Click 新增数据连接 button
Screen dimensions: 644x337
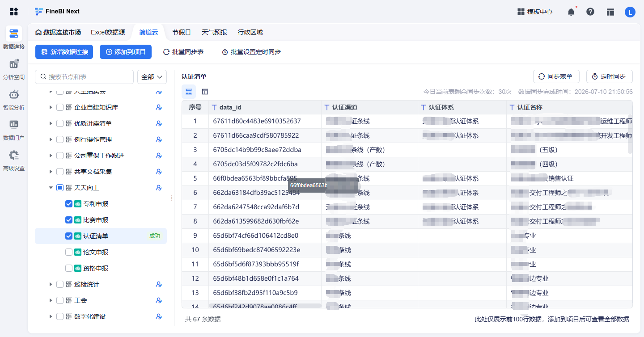pyautogui.click(x=64, y=52)
